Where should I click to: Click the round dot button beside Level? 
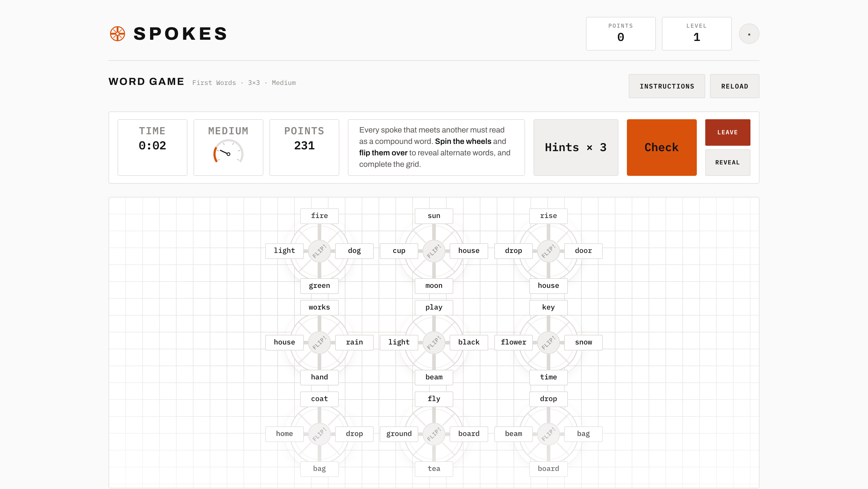[x=749, y=34]
